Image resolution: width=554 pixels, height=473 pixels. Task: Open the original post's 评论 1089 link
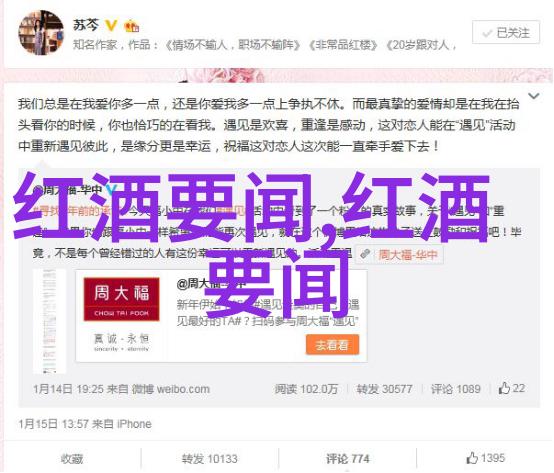point(455,389)
